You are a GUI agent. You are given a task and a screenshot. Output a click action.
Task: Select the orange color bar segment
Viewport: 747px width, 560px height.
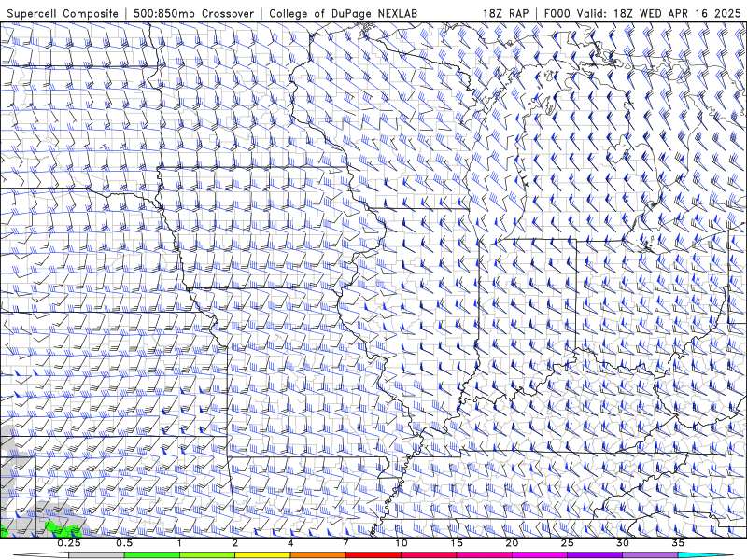click(317, 555)
